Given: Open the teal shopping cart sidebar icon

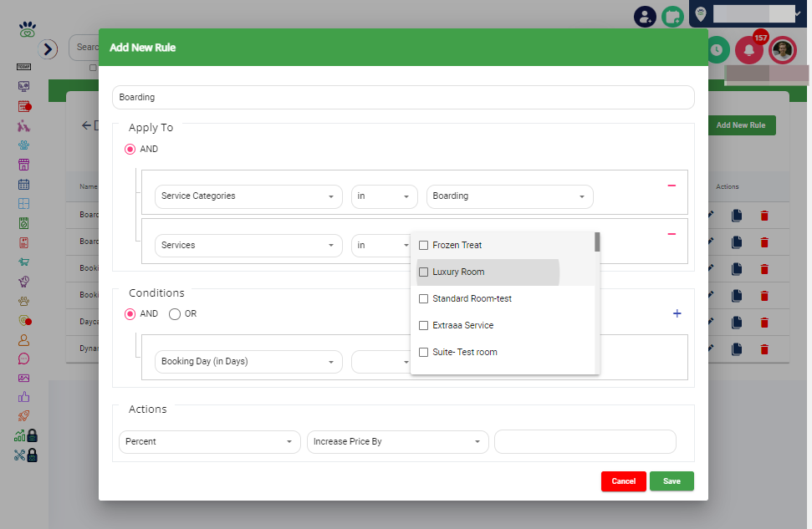Looking at the screenshot, I should (x=23, y=262).
